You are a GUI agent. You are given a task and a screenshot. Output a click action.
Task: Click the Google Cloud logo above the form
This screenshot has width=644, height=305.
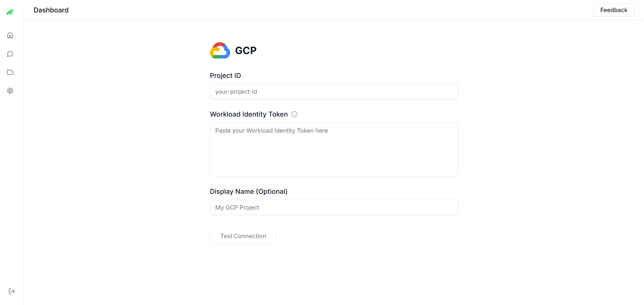click(x=220, y=50)
